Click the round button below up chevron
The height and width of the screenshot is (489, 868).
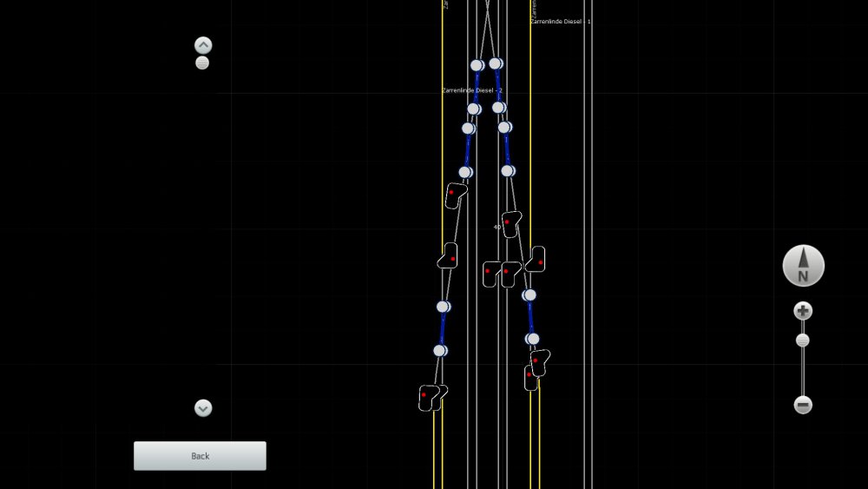point(202,63)
